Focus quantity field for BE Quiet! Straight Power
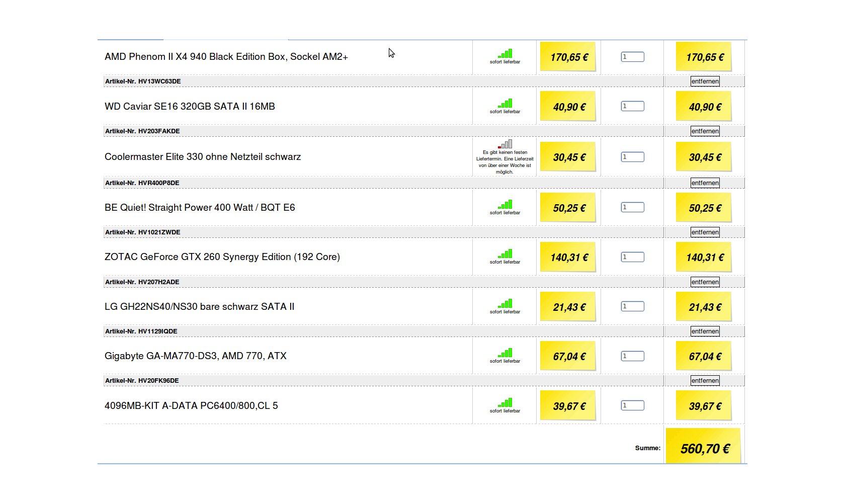Image resolution: width=845 pixels, height=504 pixels. (632, 207)
